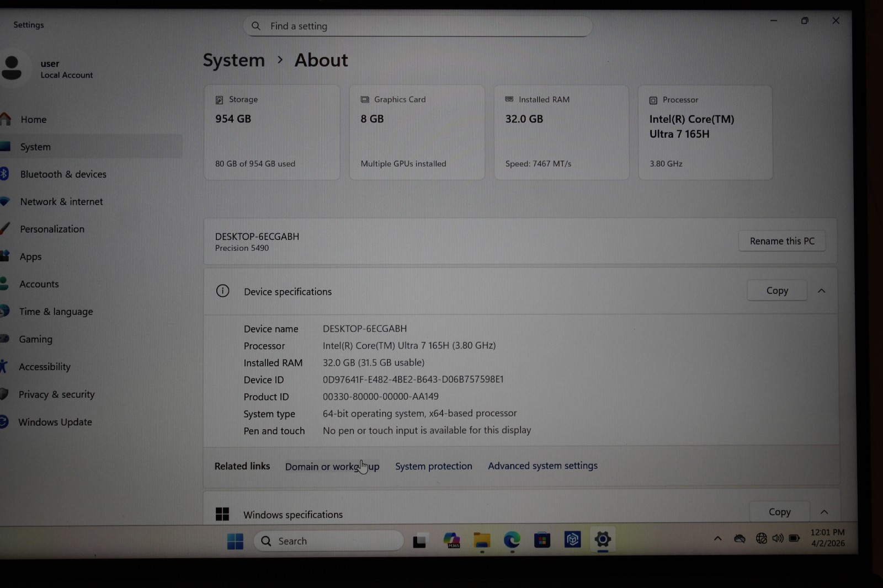Open Microsoft Store from the taskbar
This screenshot has height=588, width=883.
542,540
